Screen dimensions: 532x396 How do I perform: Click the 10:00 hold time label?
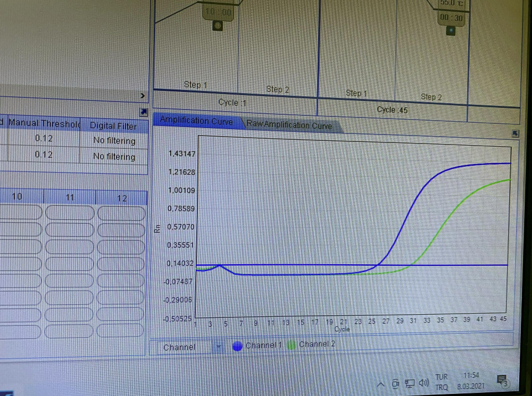tap(218, 12)
